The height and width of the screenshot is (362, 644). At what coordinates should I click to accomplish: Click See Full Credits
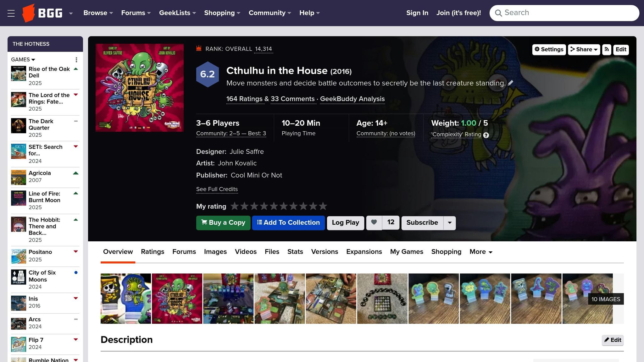coord(217,189)
